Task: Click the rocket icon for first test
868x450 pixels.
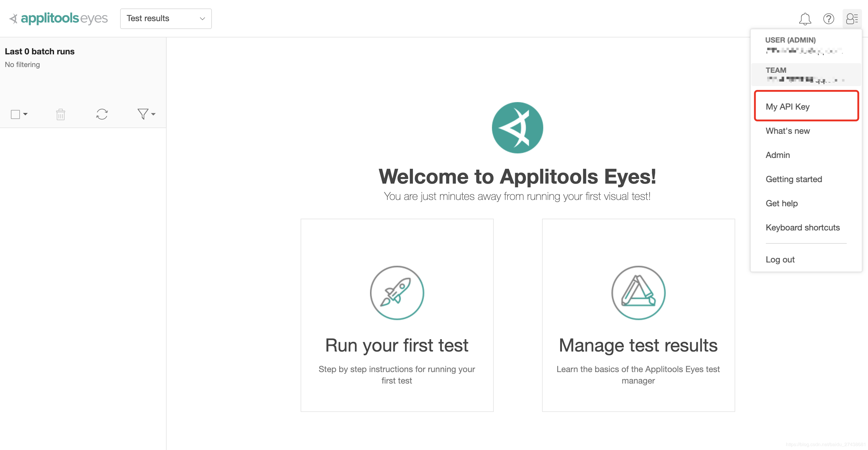Action: click(397, 293)
